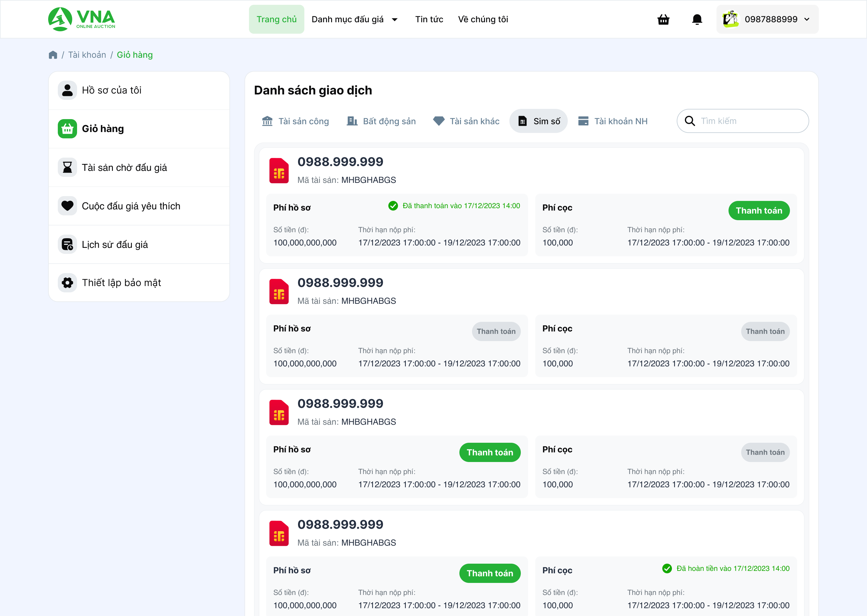Open the Tin tức menu item
The width and height of the screenshot is (867, 616).
[x=429, y=19]
